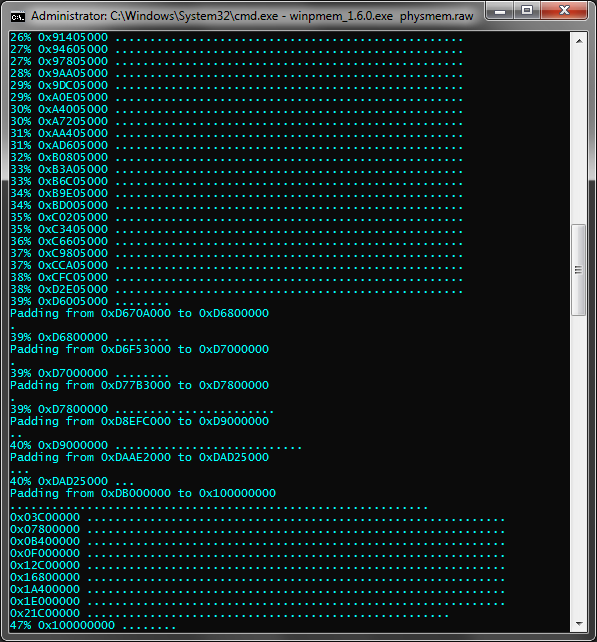Click the 47% 0x100000000 progress line
Screen dimensions: 597x642
[93, 626]
